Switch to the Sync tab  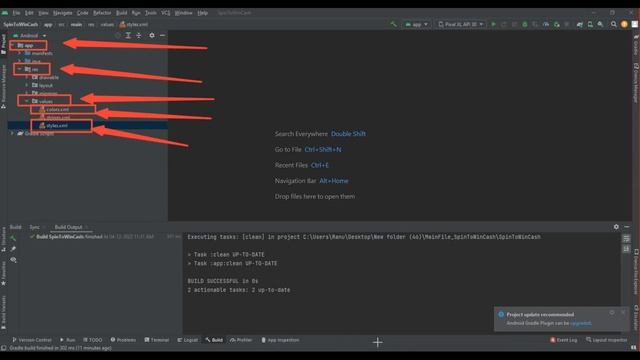pos(35,227)
